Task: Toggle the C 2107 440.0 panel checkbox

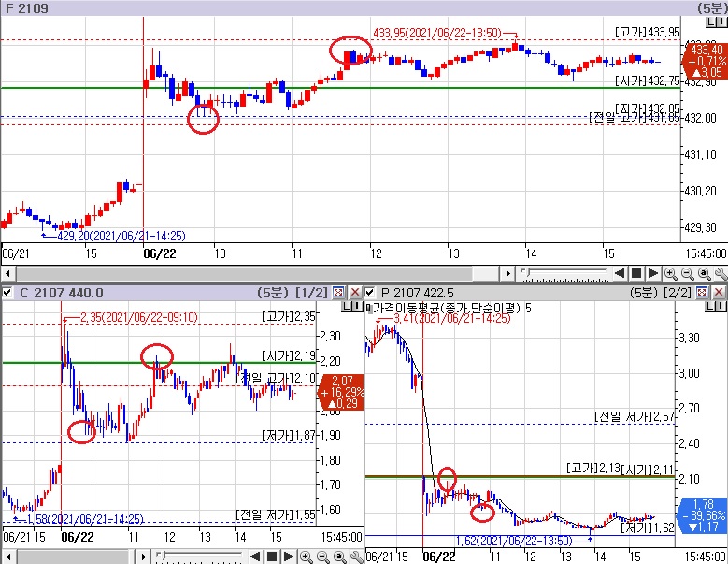Action: pos(7,292)
